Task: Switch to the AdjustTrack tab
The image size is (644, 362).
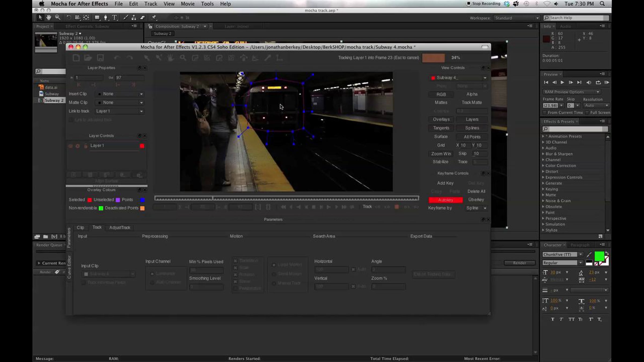Action: [x=120, y=228]
